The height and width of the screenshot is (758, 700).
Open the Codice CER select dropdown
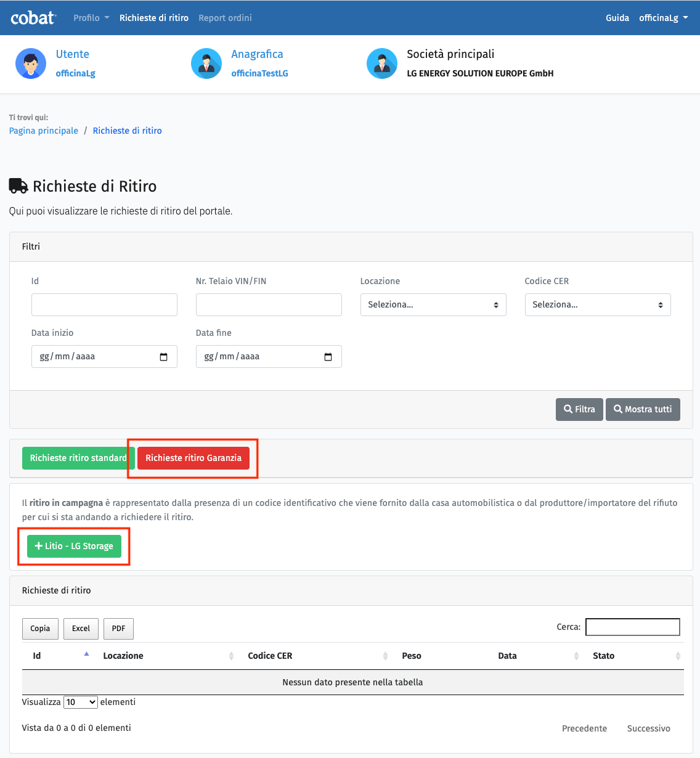pyautogui.click(x=597, y=305)
